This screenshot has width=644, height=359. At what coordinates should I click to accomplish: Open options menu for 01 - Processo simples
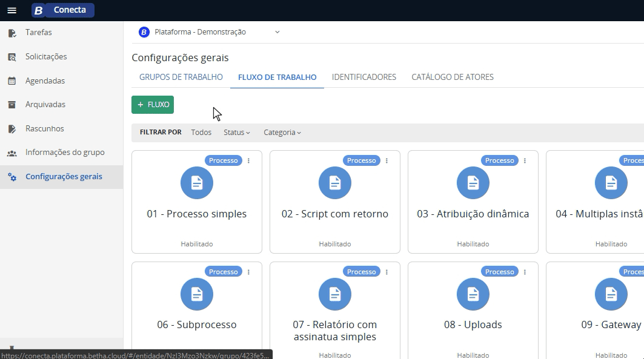point(248,161)
